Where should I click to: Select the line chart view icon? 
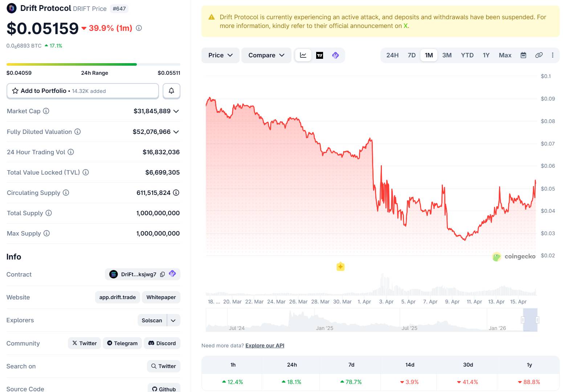pos(303,55)
